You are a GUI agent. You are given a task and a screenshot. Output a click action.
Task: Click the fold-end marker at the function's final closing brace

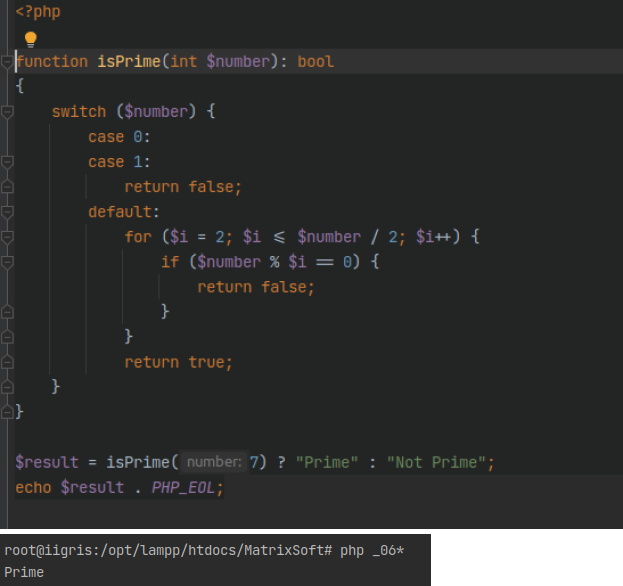tap(7, 412)
